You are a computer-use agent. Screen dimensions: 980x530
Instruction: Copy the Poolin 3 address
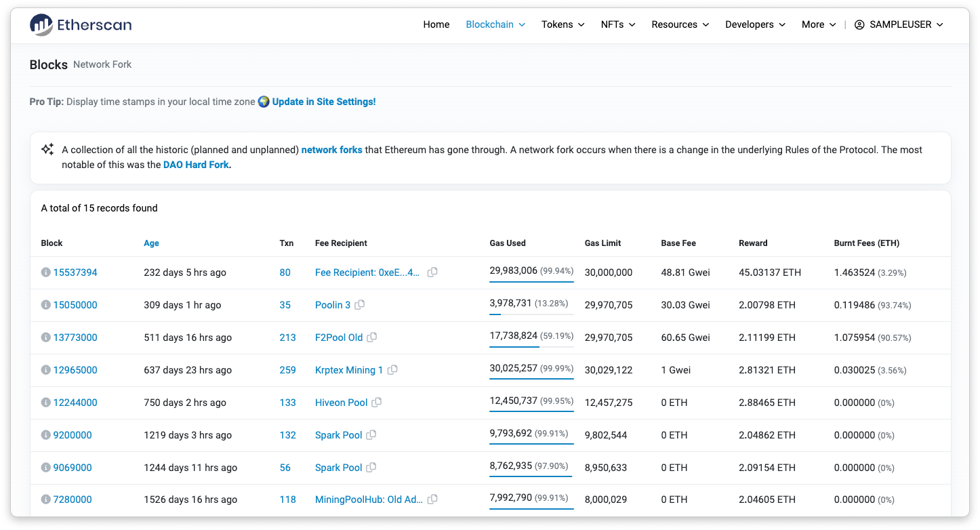click(360, 305)
